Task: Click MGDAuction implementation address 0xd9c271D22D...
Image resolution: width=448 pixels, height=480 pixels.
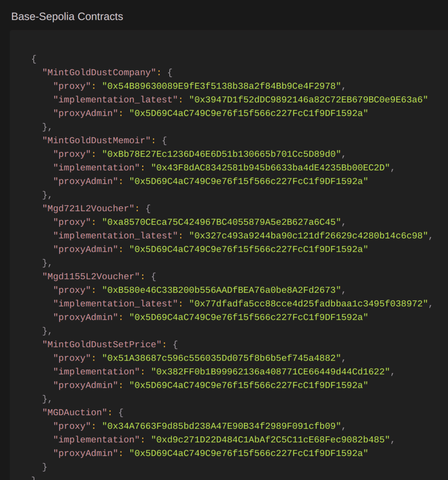Action: tap(270, 440)
